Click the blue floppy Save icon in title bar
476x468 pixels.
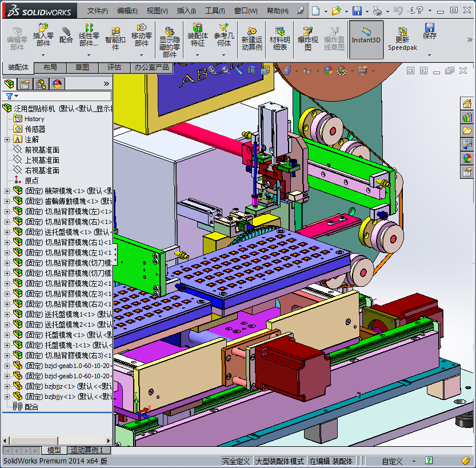[357, 11]
